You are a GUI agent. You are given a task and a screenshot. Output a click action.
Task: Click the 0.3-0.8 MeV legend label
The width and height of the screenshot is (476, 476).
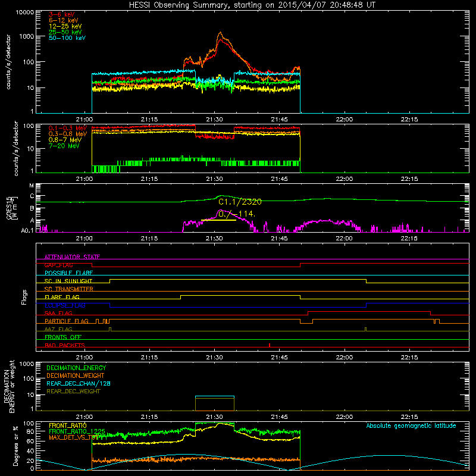(x=68, y=134)
